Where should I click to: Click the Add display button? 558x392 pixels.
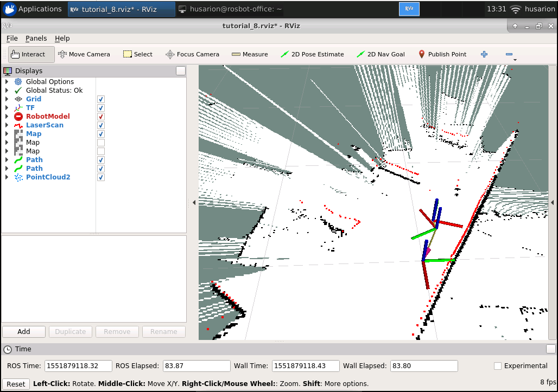(24, 332)
